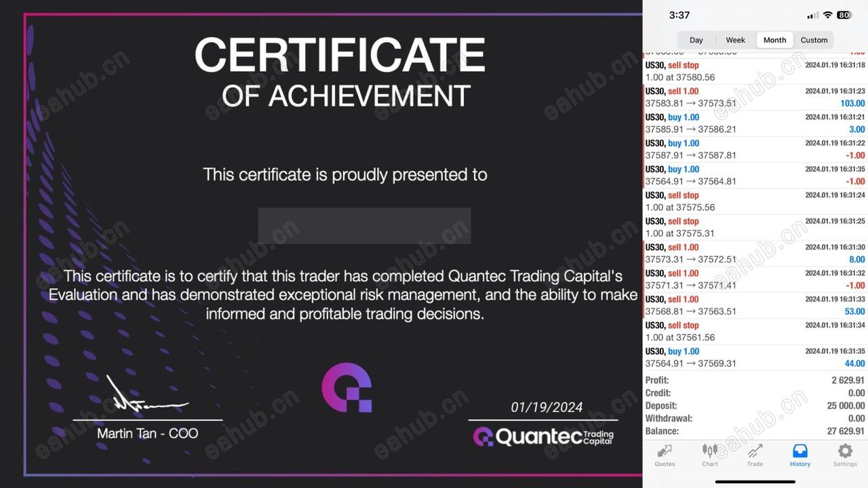Click the certificate date 01/19/2024
Image resolution: width=868 pixels, height=488 pixels.
click(x=547, y=407)
